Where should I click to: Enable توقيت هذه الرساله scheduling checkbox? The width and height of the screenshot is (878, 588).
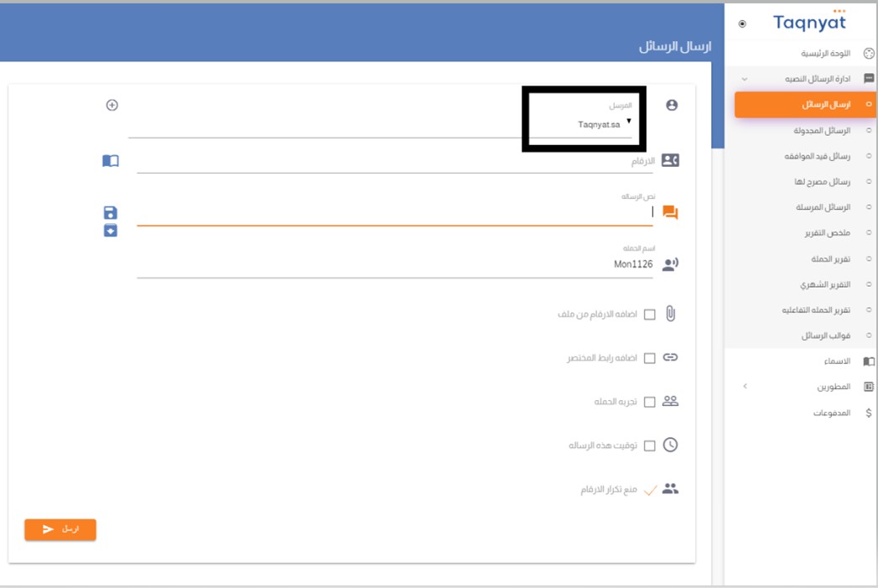[x=650, y=445]
